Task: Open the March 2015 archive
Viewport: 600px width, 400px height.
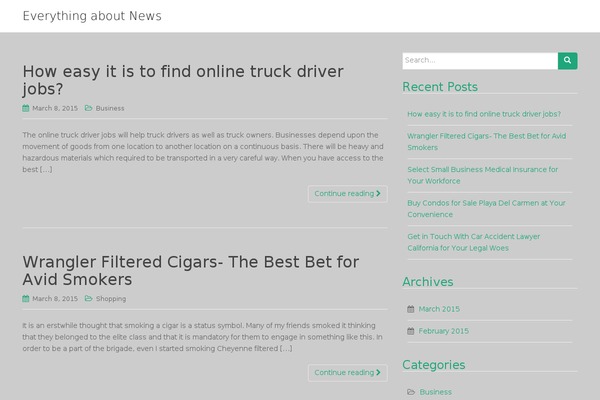Action: pyautogui.click(x=439, y=309)
